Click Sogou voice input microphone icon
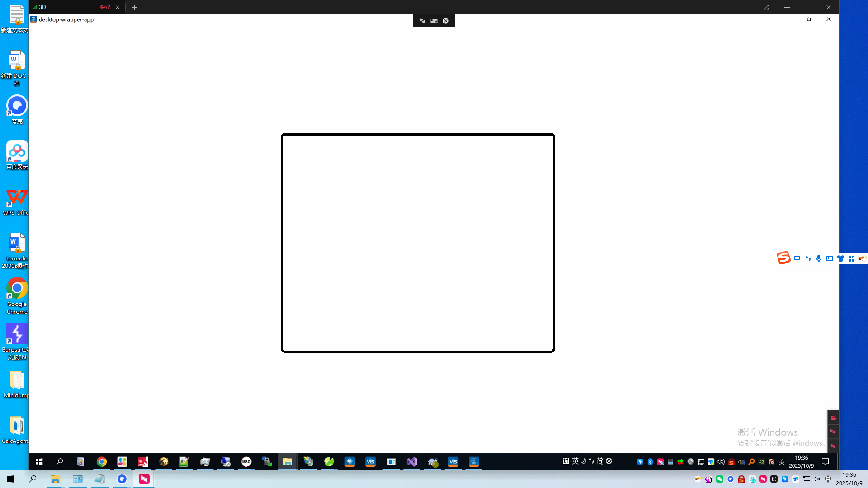This screenshot has width=868, height=488. [x=819, y=258]
